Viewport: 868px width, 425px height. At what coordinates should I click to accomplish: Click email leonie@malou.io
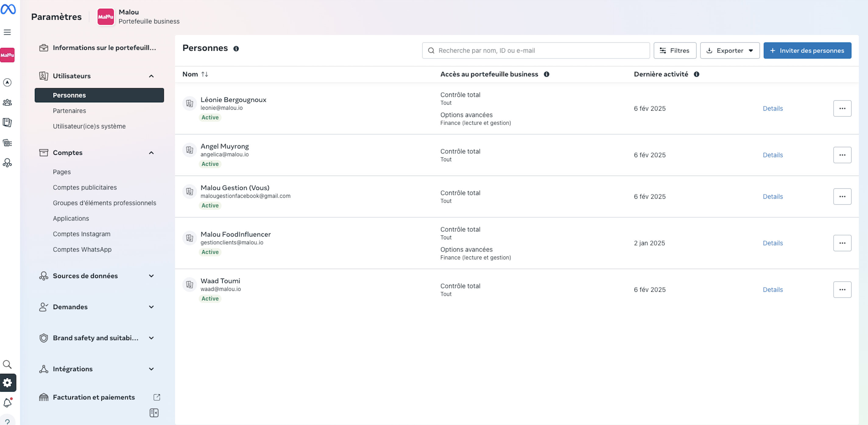click(221, 108)
